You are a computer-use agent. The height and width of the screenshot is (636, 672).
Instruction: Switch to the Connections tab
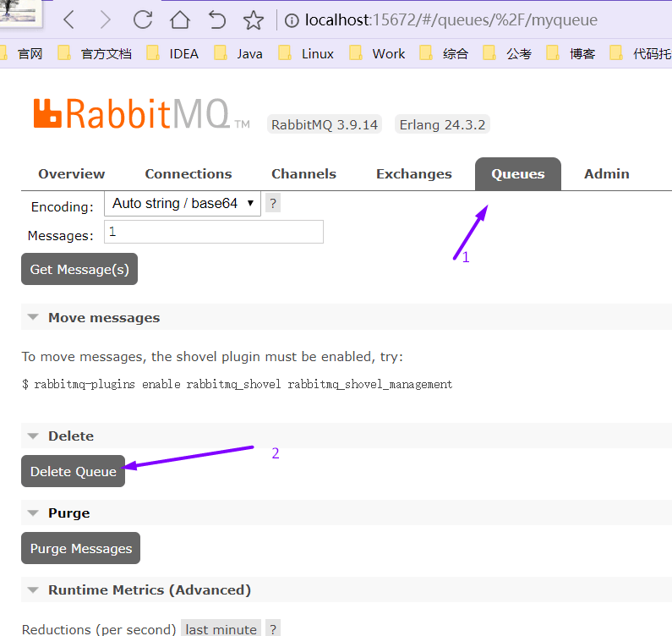(188, 173)
